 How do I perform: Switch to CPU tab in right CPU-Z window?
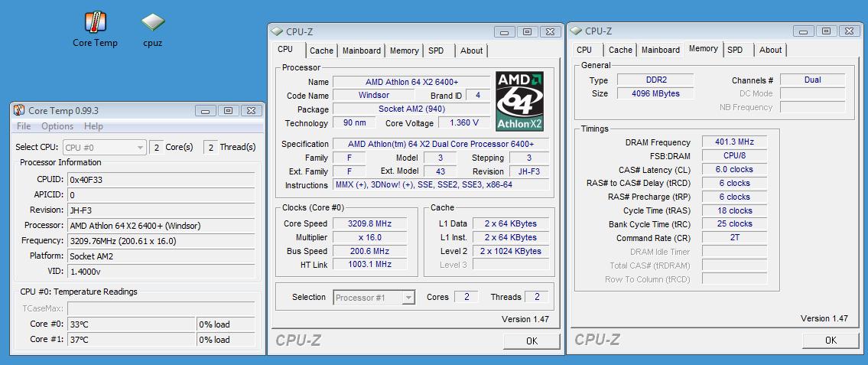[x=584, y=50]
